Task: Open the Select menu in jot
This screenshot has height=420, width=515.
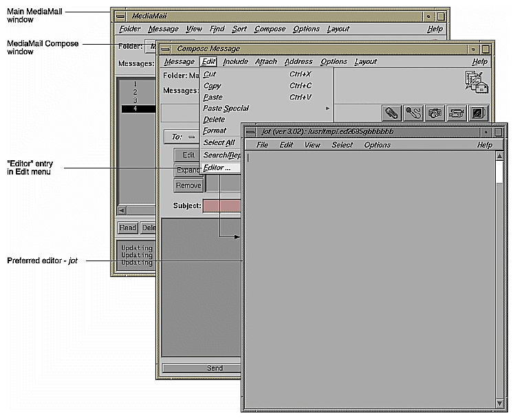Action: coord(342,145)
